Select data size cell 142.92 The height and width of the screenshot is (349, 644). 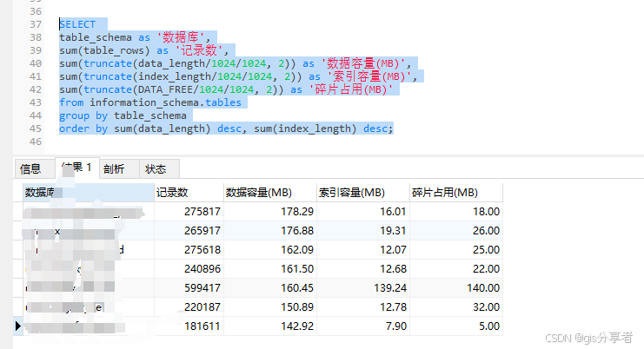pyautogui.click(x=270, y=326)
